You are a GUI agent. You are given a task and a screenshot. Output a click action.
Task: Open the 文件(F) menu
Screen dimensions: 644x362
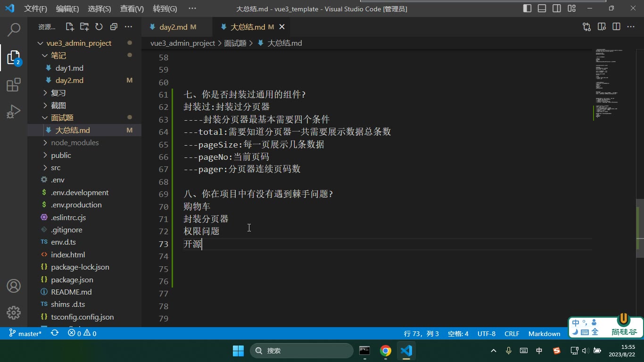point(36,8)
